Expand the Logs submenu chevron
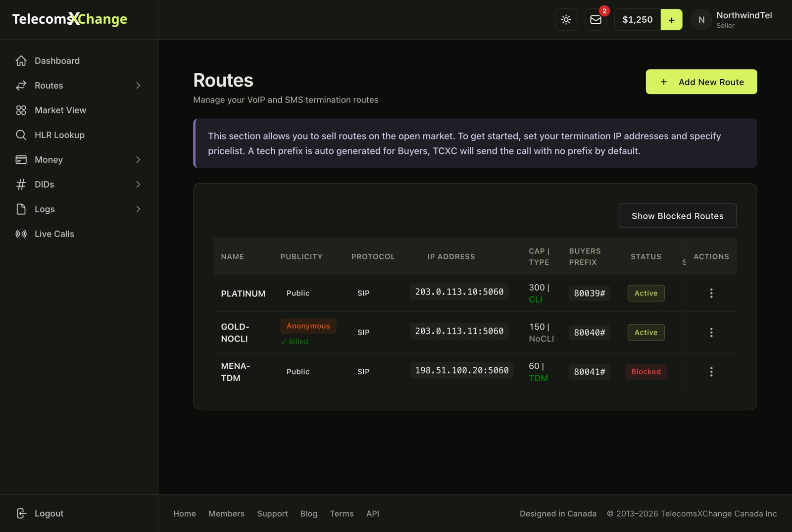792x532 pixels. tap(138, 209)
